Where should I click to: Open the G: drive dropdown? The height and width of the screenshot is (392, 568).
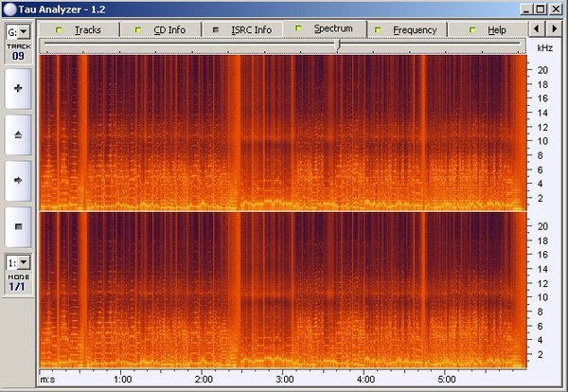24,32
